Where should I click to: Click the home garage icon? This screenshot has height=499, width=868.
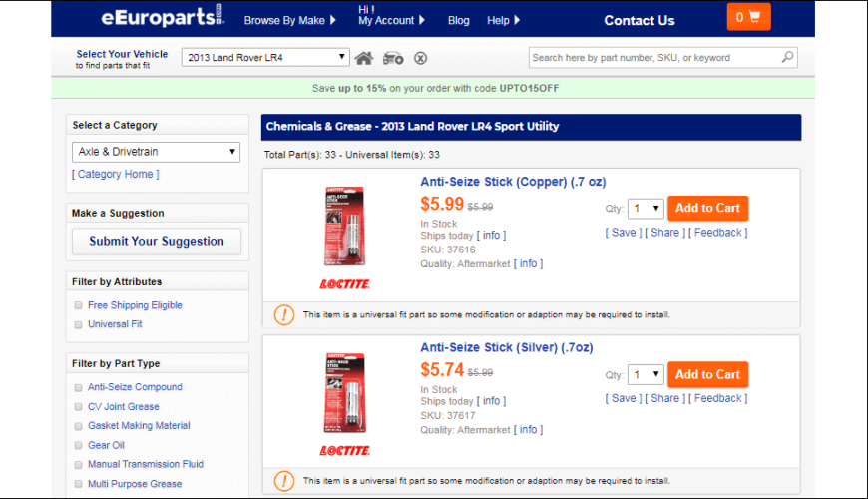pyautogui.click(x=364, y=58)
